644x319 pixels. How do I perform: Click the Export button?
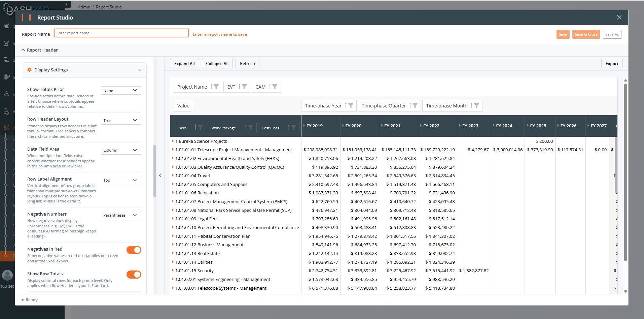(612, 64)
